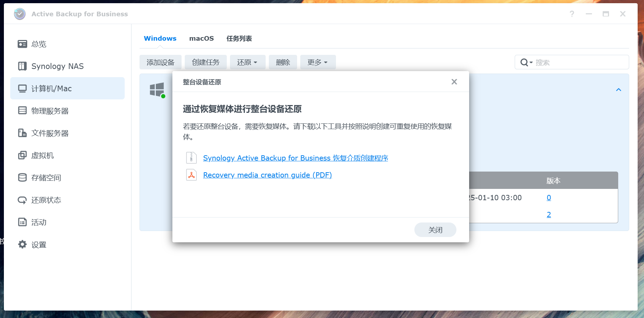
Task: Switch to the Windows tab
Action: (x=160, y=38)
